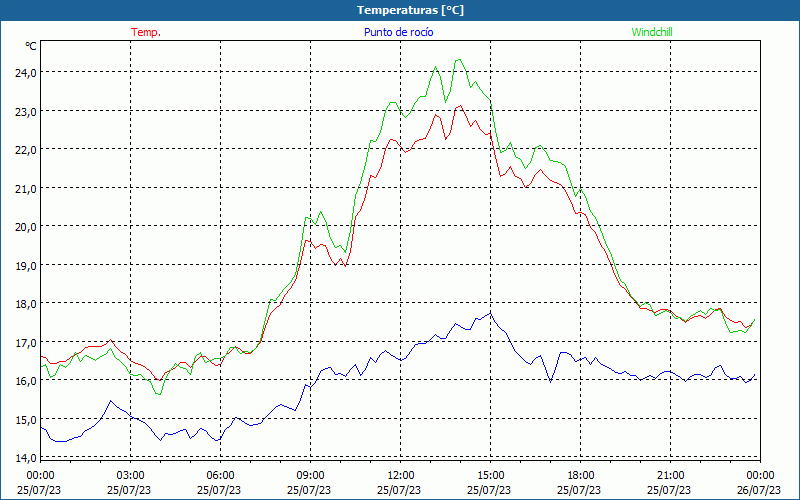Click the '25/07/23' date under 21:00
800x500 pixels.
click(669, 490)
